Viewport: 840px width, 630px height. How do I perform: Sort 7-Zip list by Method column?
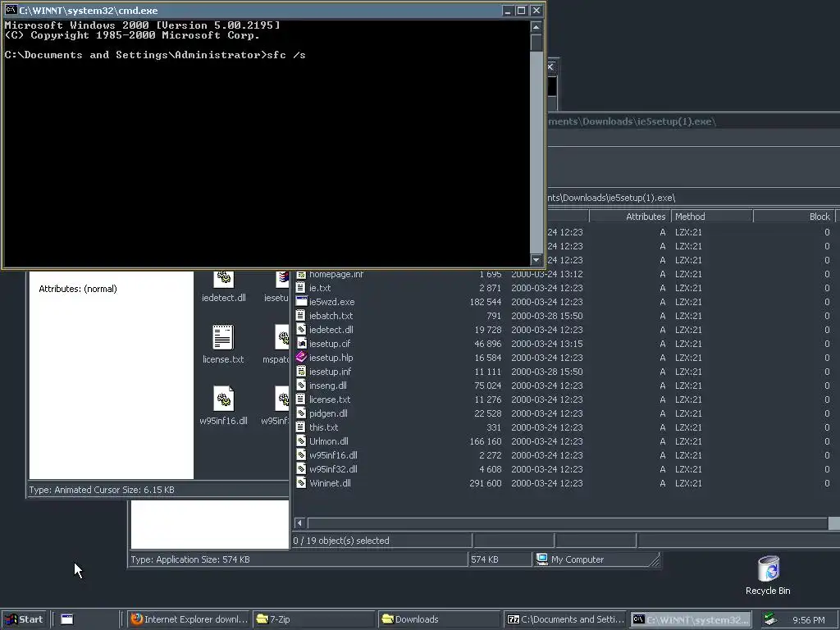pyautogui.click(x=712, y=217)
